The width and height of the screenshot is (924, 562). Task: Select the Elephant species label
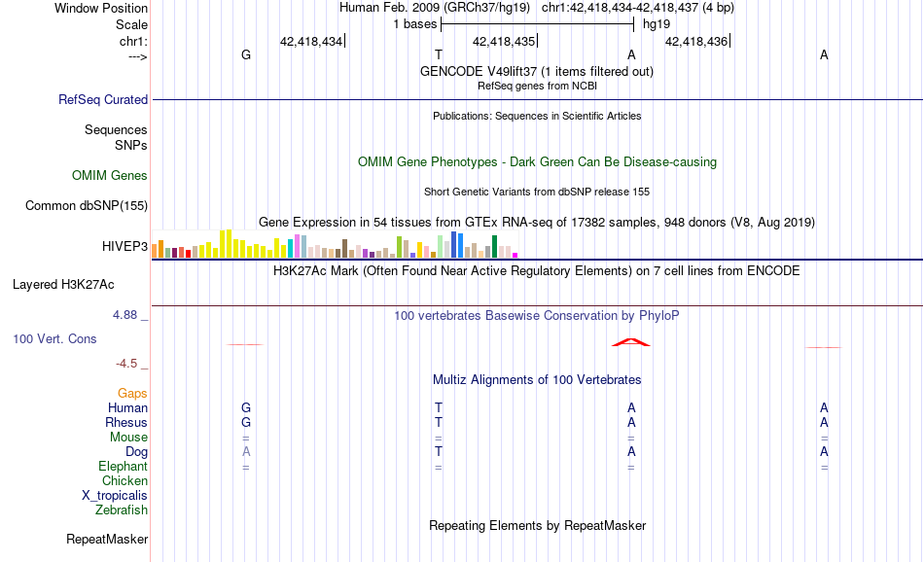tap(123, 467)
